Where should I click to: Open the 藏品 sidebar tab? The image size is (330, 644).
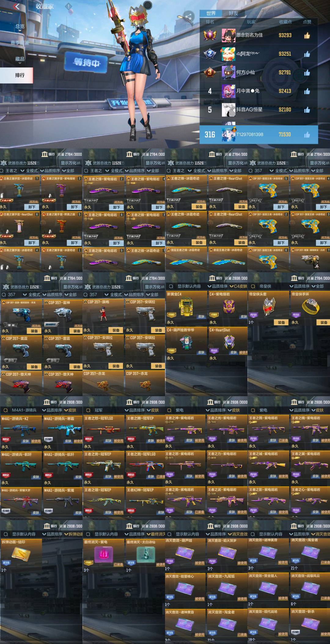(20, 59)
